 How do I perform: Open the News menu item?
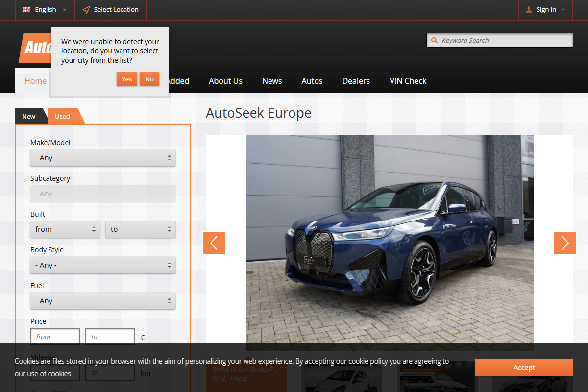tap(272, 81)
